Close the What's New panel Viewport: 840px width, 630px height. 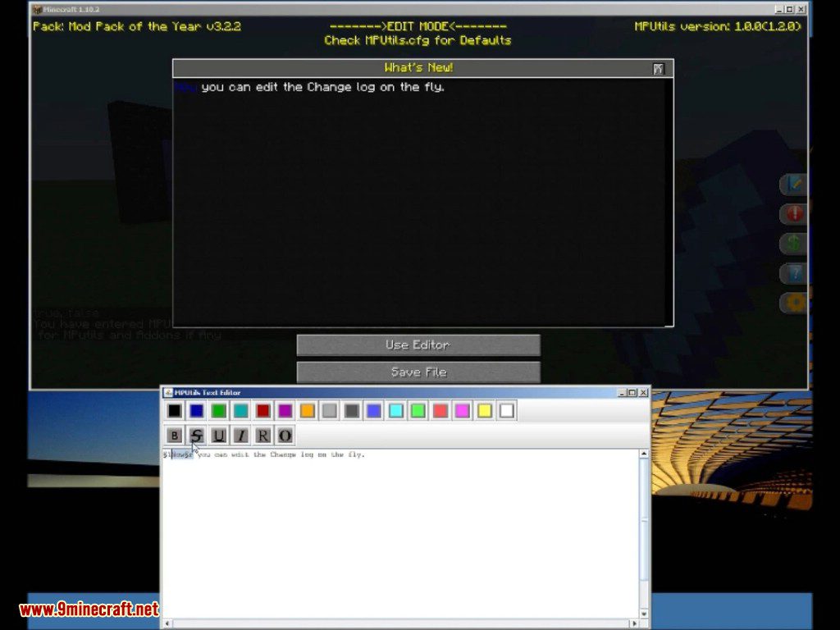(x=659, y=69)
